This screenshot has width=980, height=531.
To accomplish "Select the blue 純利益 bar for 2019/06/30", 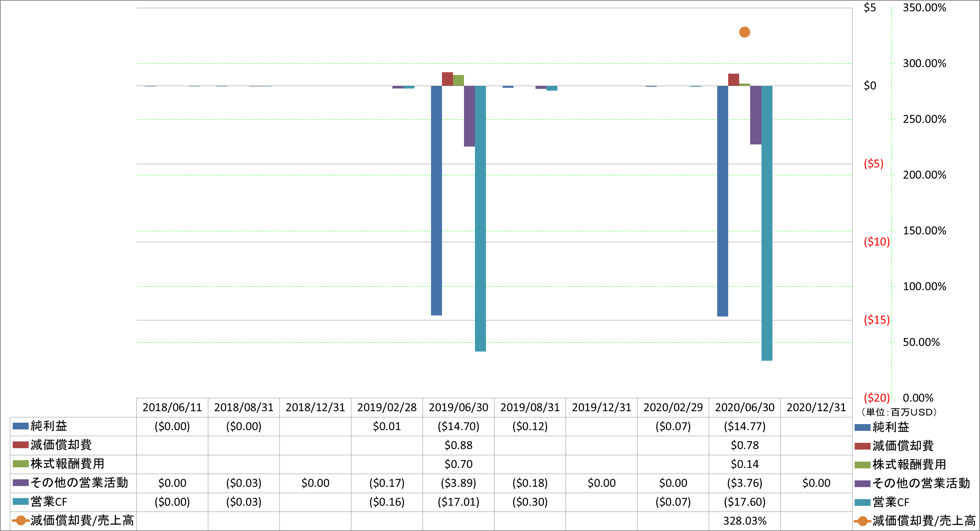I will (x=436, y=200).
